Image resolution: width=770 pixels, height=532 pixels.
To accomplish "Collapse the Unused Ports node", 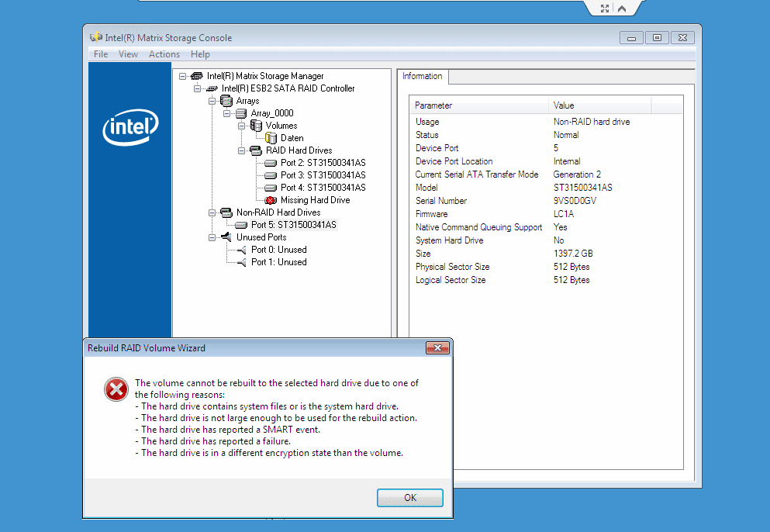I will click(212, 237).
